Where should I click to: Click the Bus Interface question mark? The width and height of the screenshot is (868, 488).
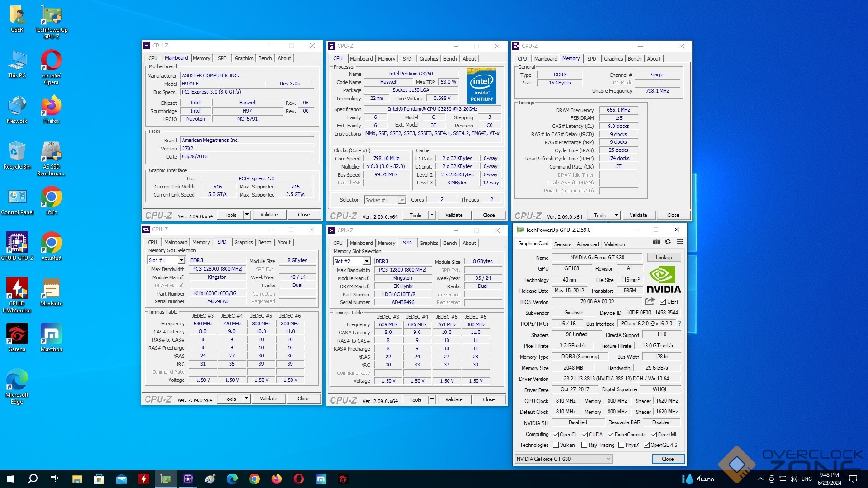click(x=679, y=324)
